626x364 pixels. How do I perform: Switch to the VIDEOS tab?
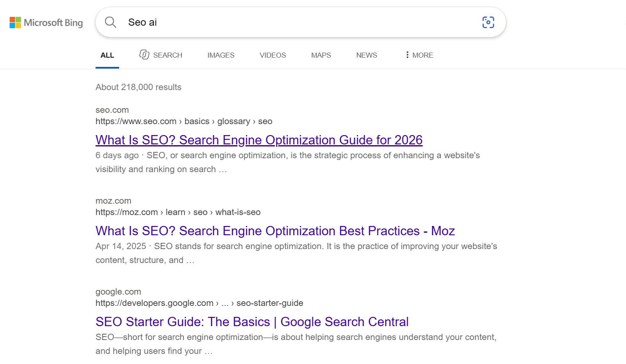273,55
